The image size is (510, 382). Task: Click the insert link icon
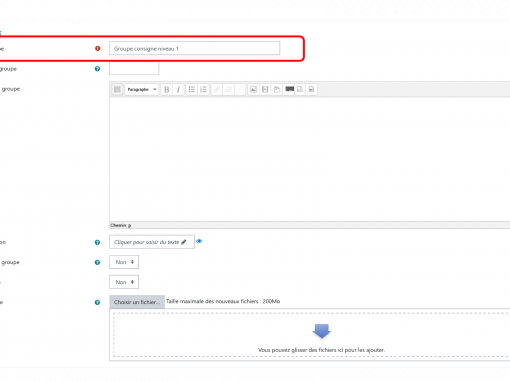217,89
